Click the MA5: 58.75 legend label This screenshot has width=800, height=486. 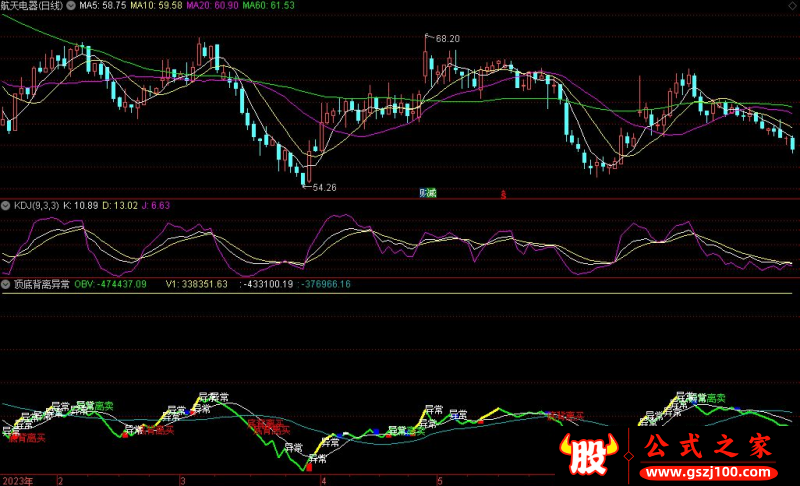104,6
